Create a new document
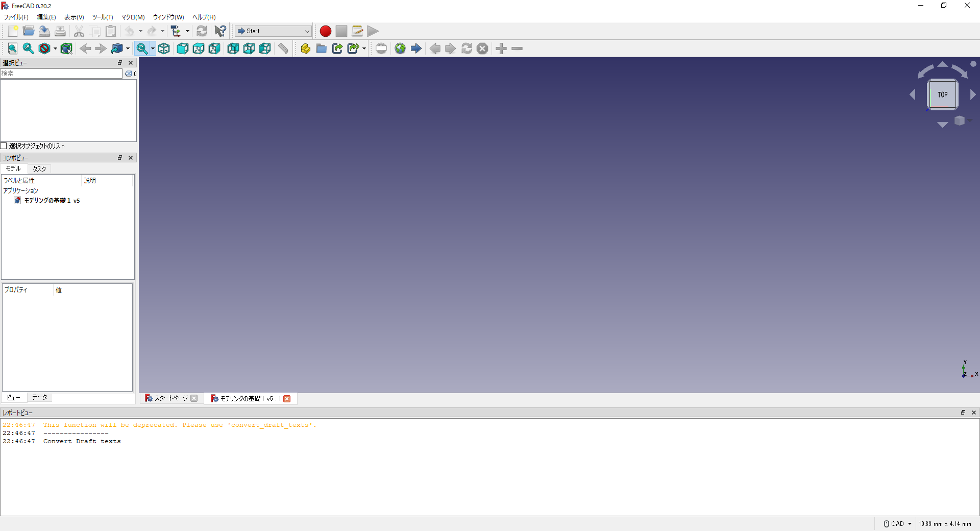The width and height of the screenshot is (980, 531). point(13,31)
